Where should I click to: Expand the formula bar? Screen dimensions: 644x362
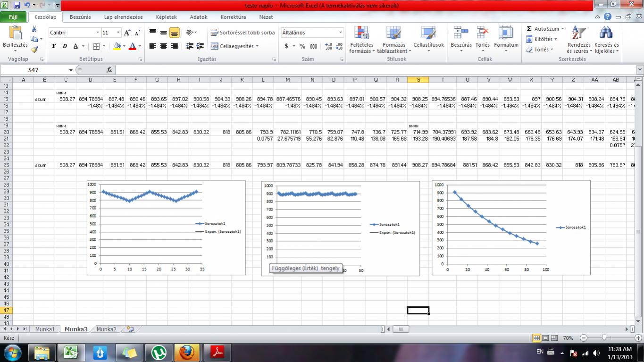pyautogui.click(x=640, y=70)
